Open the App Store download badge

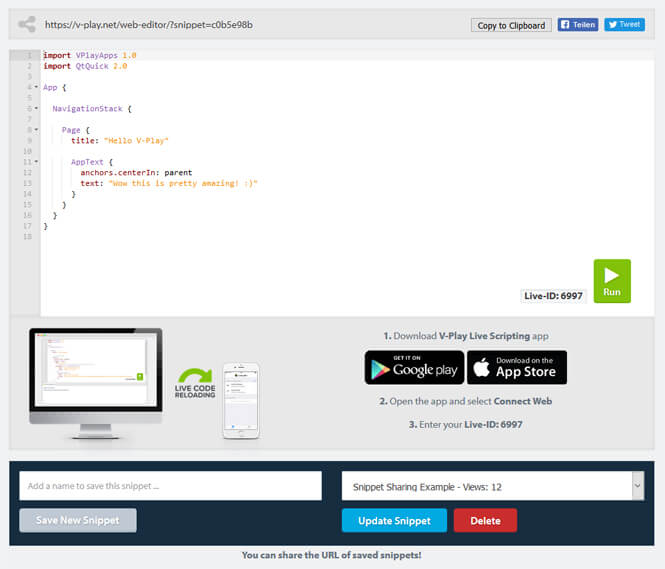click(x=517, y=368)
